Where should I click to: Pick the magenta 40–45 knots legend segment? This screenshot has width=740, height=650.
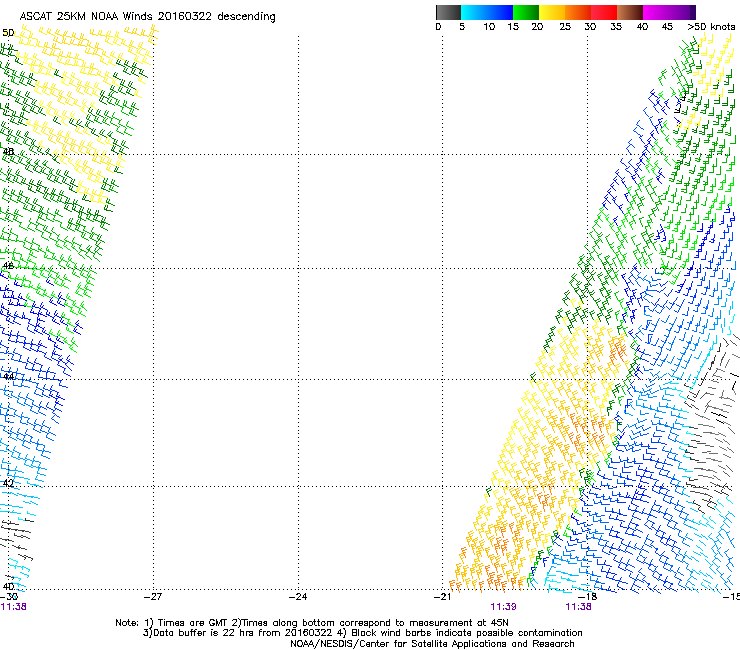tap(656, 12)
